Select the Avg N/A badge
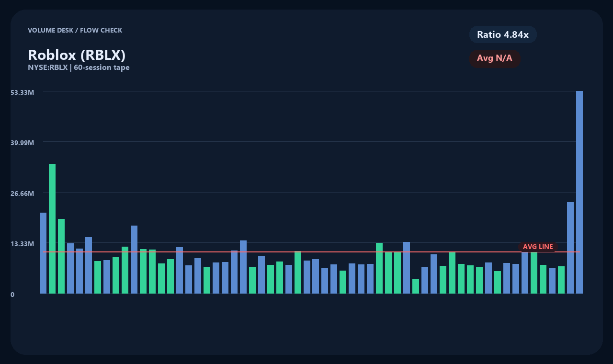The image size is (613, 364). click(495, 58)
